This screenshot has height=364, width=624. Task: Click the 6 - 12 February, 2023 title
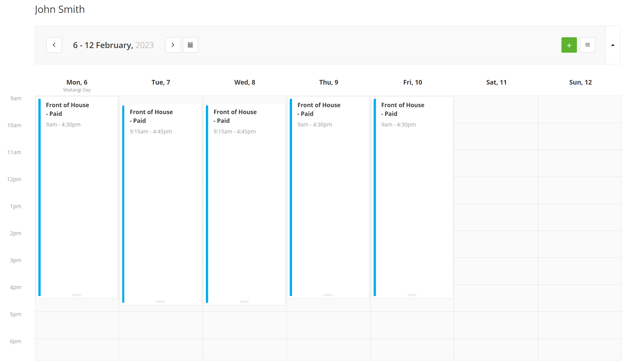click(x=113, y=45)
